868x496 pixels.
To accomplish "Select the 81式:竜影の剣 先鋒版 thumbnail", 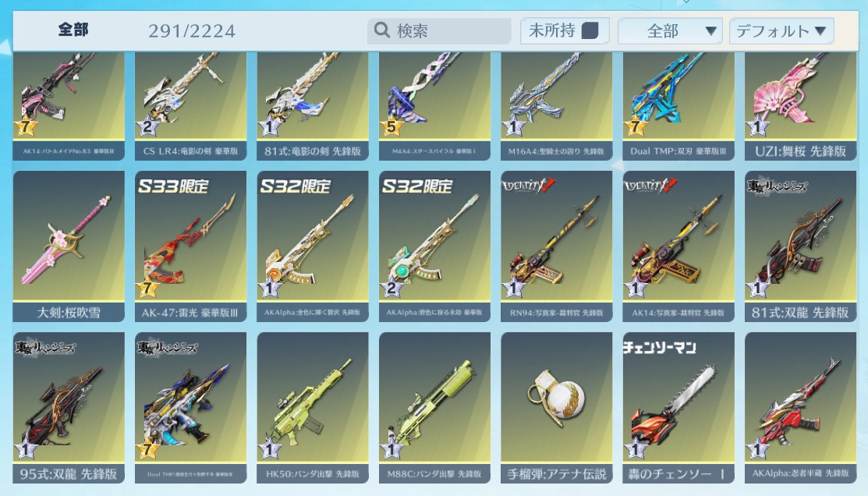I will point(313,106).
